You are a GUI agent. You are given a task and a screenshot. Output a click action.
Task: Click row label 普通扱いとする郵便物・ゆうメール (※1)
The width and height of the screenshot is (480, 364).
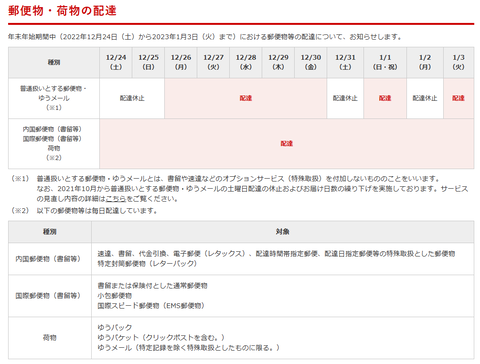coord(54,98)
